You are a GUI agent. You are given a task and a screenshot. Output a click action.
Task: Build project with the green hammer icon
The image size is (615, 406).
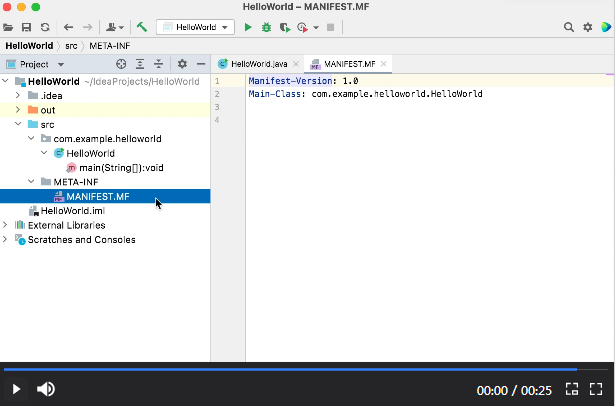pyautogui.click(x=142, y=27)
